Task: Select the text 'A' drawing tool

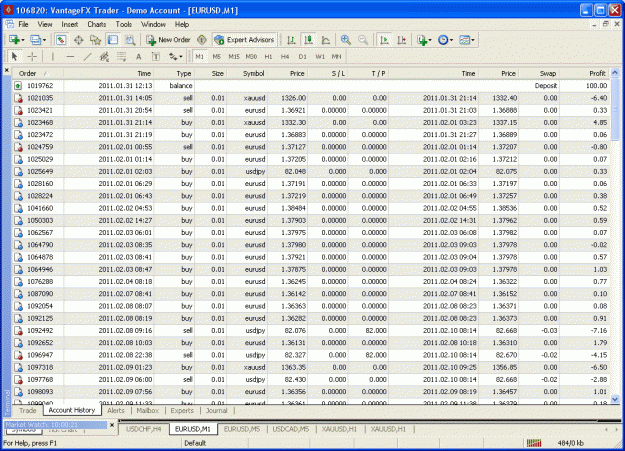Action: coord(139,57)
